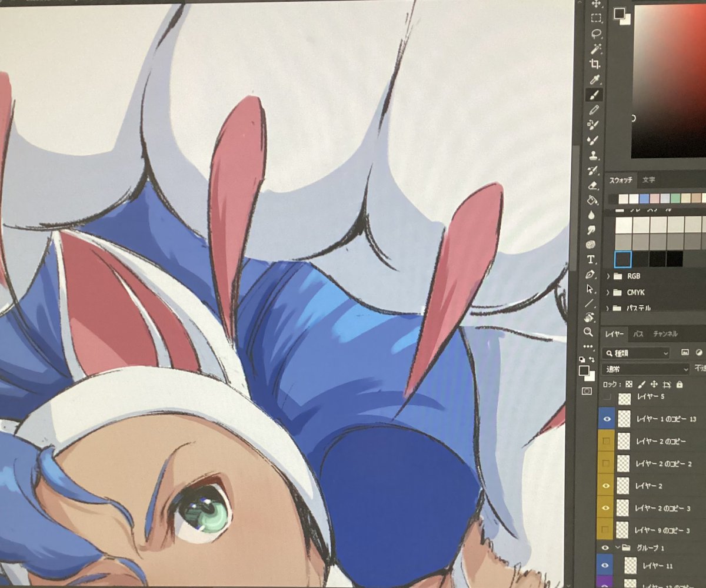
Task: Hide the グループ 1 group
Action: pos(605,547)
